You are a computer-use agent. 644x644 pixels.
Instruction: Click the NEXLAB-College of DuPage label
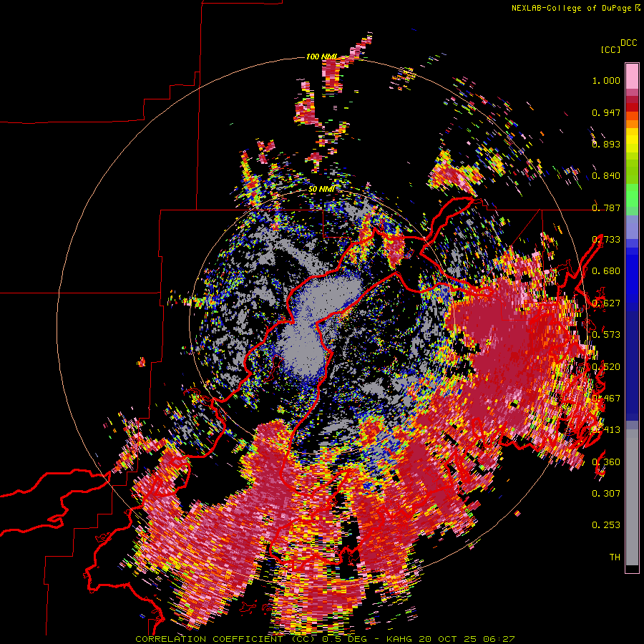[x=571, y=8]
